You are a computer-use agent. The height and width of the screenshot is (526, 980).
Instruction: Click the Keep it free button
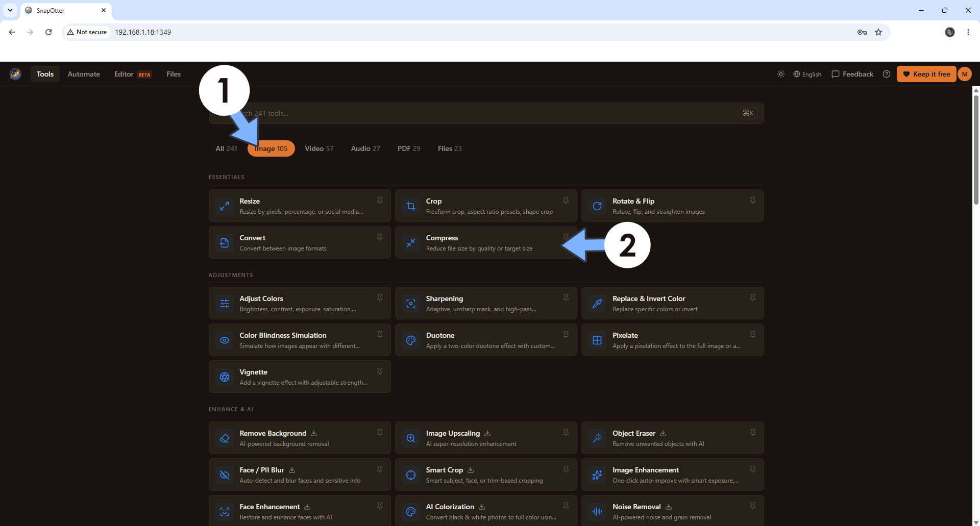coord(926,74)
